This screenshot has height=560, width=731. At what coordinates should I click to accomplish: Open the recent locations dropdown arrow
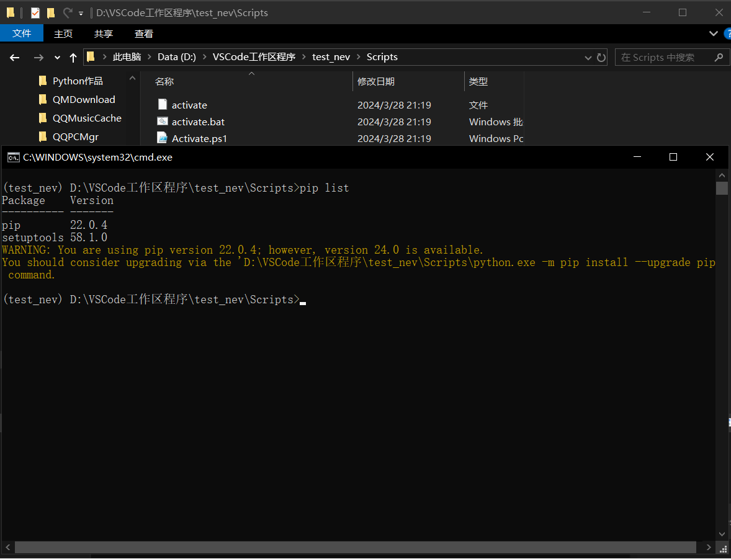[57, 58]
